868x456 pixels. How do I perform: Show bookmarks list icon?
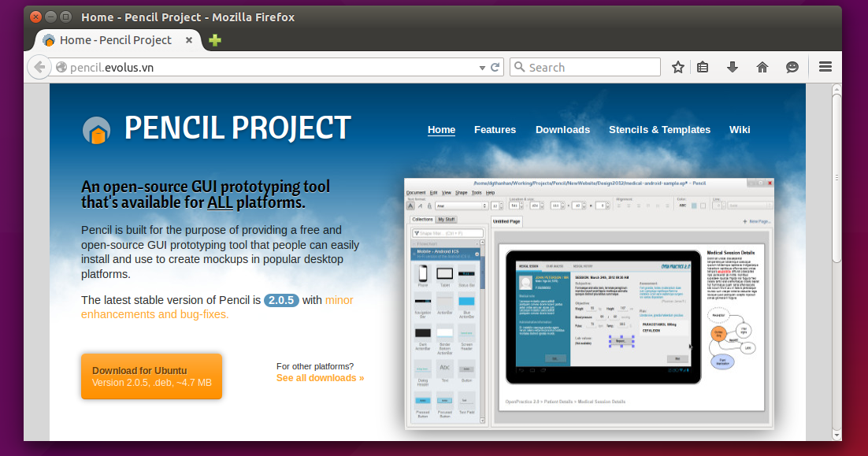click(703, 68)
